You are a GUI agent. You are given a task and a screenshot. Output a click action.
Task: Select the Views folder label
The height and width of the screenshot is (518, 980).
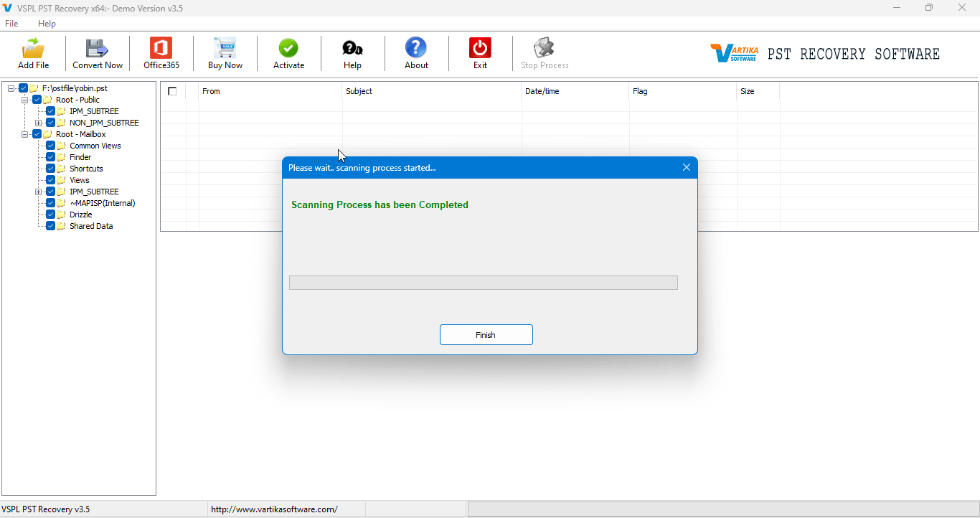tap(80, 180)
